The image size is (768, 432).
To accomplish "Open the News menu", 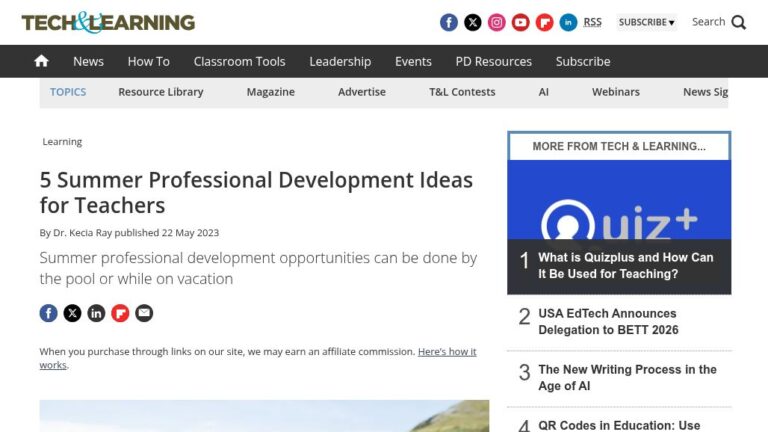I will [x=88, y=61].
